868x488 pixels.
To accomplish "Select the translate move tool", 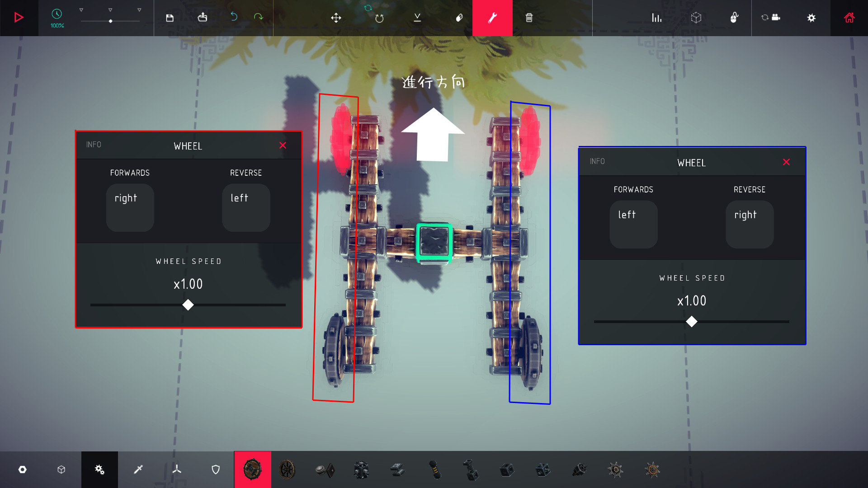I will 336,18.
